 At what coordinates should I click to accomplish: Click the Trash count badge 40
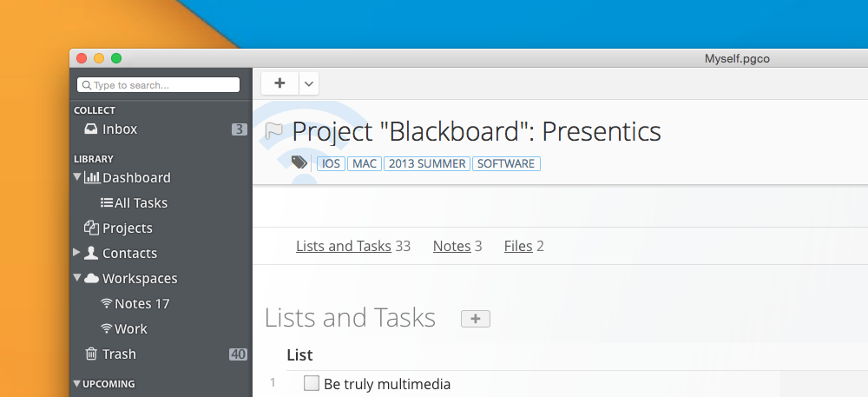pyautogui.click(x=238, y=354)
